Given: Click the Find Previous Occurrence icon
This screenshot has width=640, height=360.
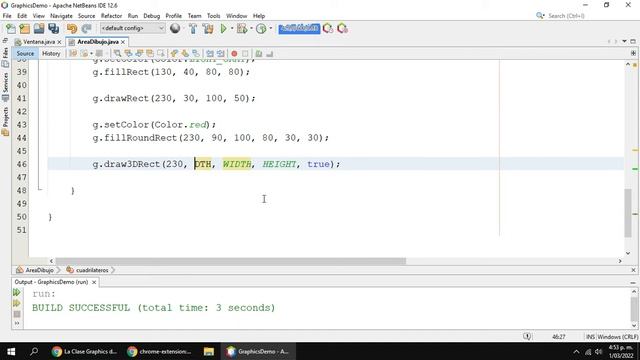Looking at the screenshot, I should tap(128, 53).
